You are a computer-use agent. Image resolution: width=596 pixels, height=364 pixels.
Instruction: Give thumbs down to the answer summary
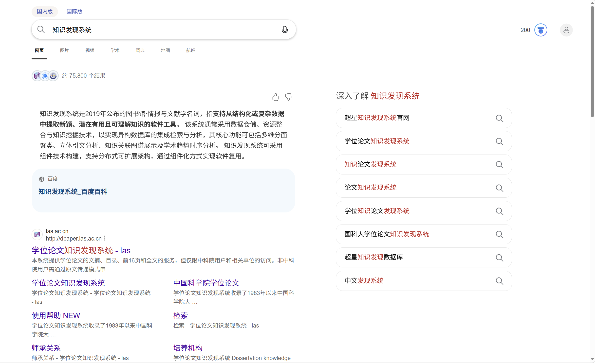click(288, 97)
